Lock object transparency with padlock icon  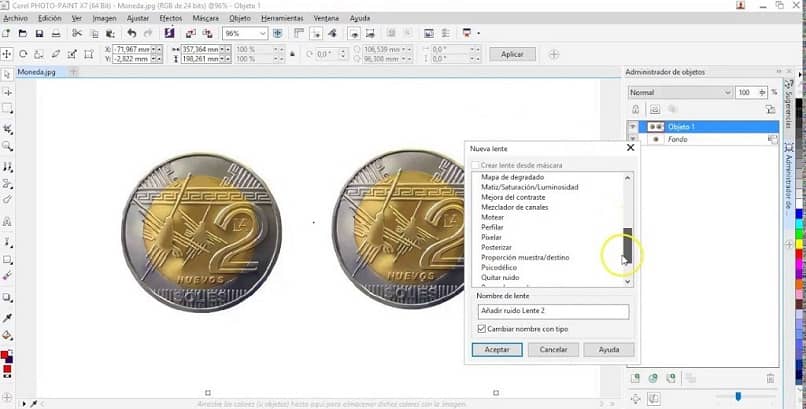pos(635,109)
